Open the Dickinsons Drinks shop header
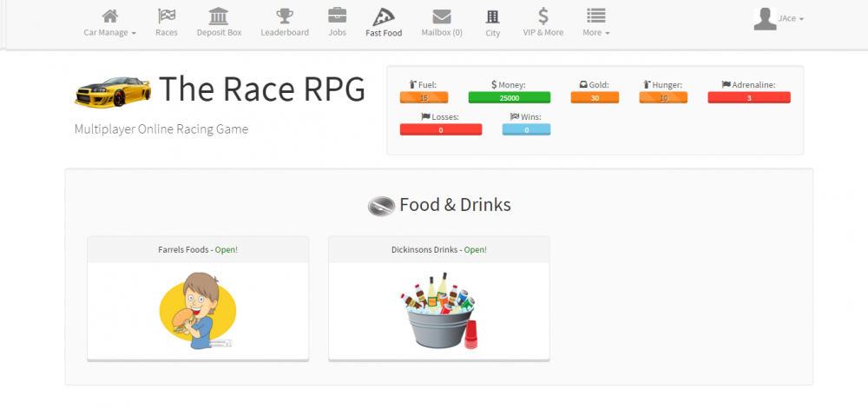This screenshot has height=409, width=868. point(438,249)
